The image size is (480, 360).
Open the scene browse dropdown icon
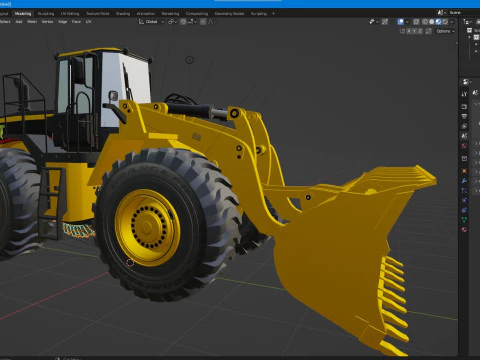(442, 12)
